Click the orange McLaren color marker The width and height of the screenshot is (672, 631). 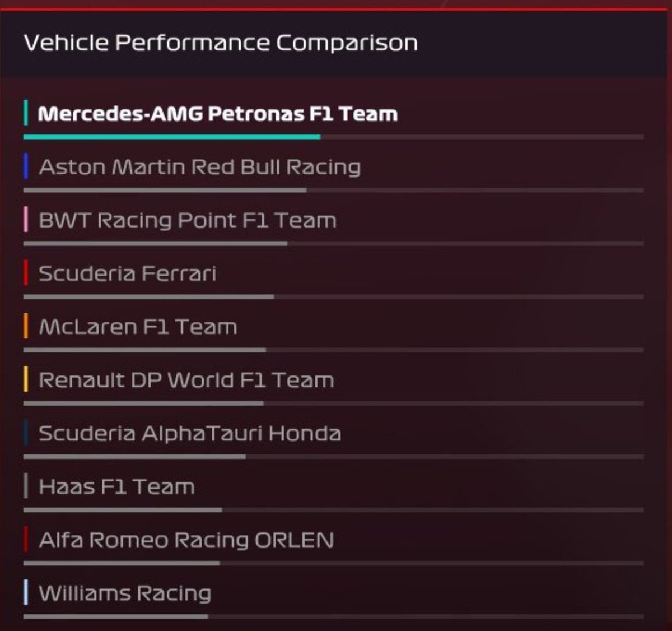26,326
